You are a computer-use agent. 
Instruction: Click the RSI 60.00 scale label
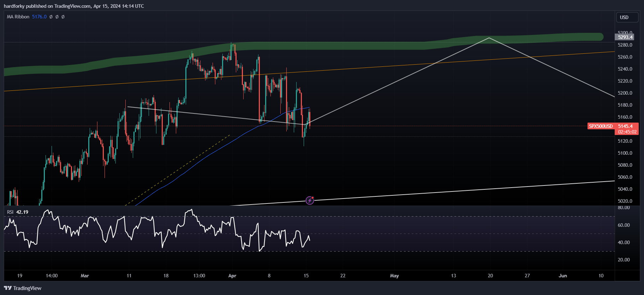pyautogui.click(x=624, y=225)
